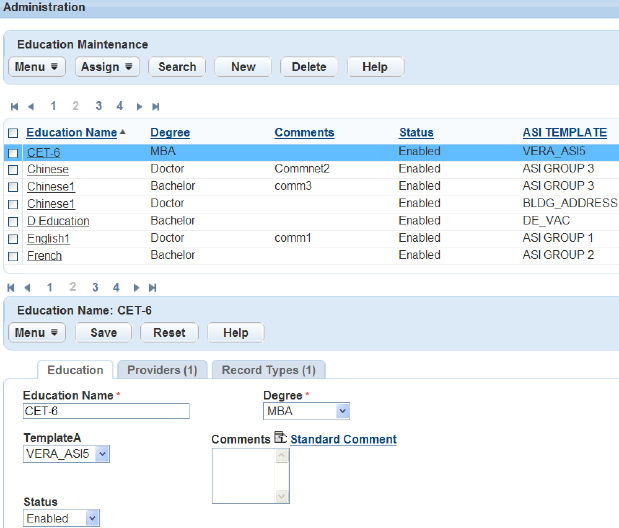Viewport: 619px width, 528px height.
Task: Go to first page in top pagination
Action: 15,107
